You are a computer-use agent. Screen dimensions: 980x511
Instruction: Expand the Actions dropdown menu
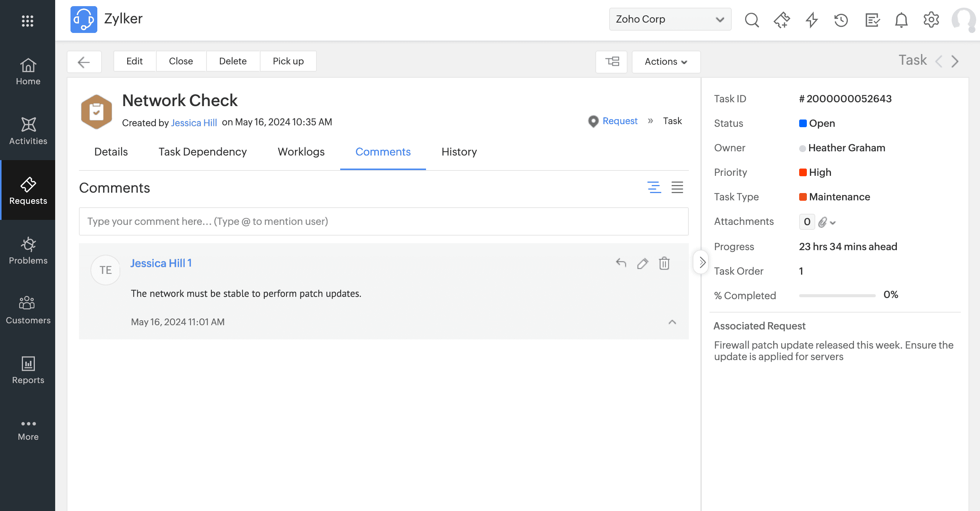(x=666, y=61)
